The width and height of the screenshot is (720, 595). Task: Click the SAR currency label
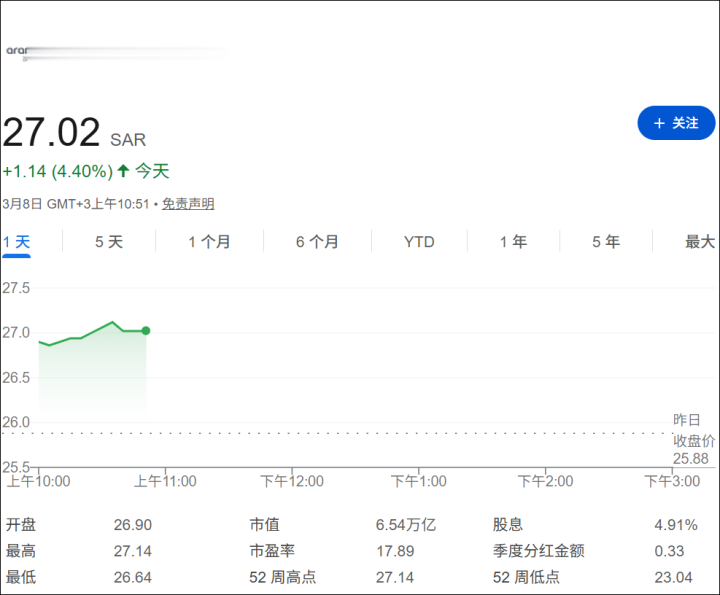128,140
